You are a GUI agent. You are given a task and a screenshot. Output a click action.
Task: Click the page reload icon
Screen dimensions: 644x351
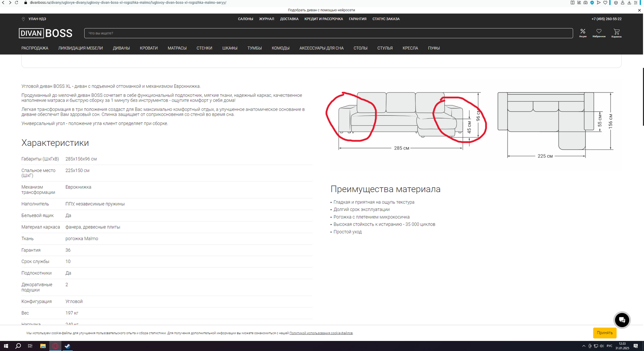(x=17, y=3)
